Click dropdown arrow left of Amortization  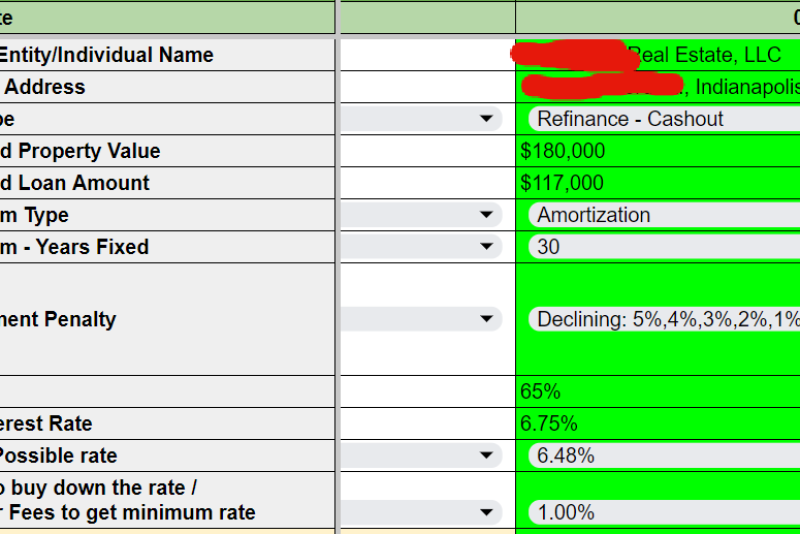[487, 215]
